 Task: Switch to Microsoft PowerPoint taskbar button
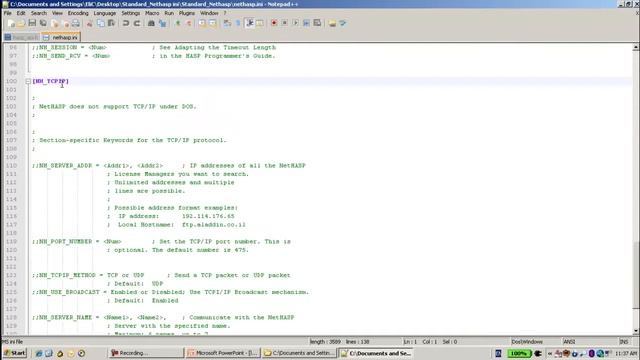click(x=223, y=353)
